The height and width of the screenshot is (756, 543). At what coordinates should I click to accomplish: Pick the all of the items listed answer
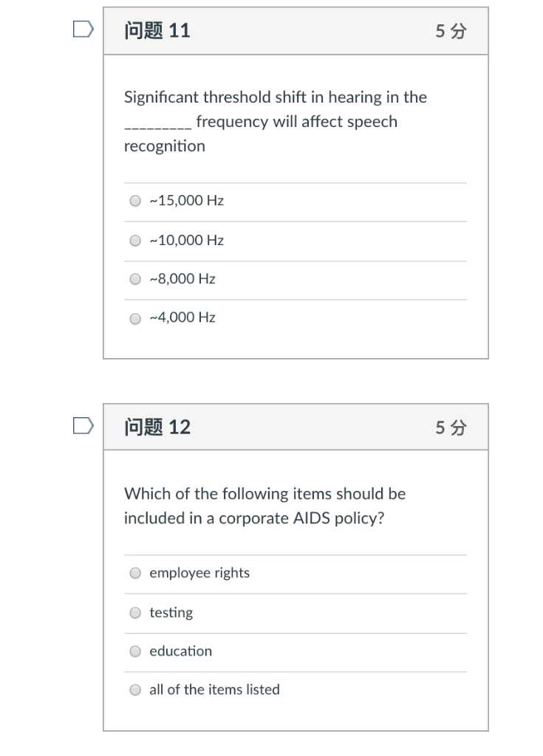135,690
